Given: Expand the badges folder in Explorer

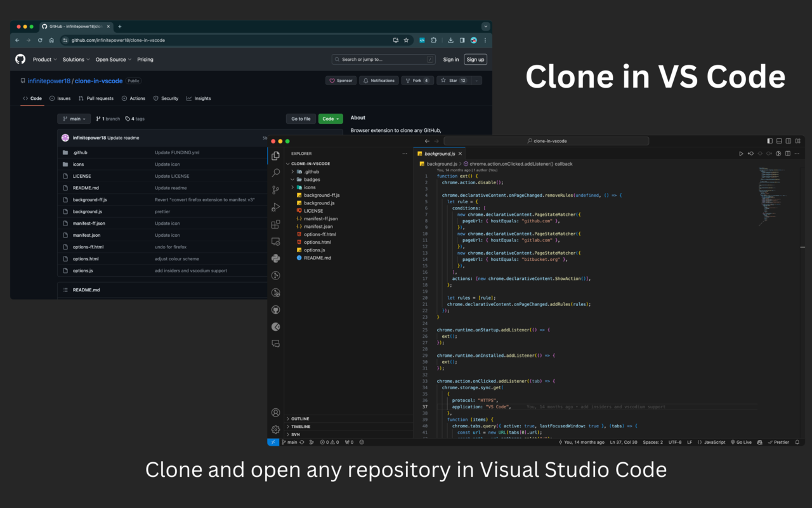Looking at the screenshot, I should click(x=311, y=179).
